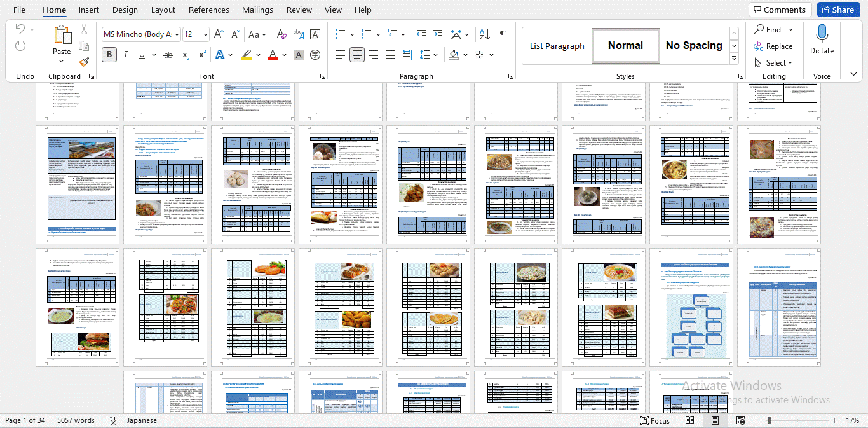Click the Paste clipboard icon

pyautogui.click(x=62, y=35)
